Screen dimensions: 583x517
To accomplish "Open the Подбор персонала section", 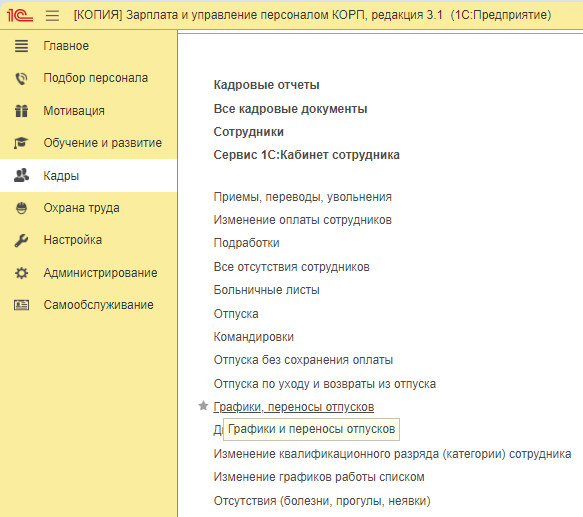I will pos(88,78).
